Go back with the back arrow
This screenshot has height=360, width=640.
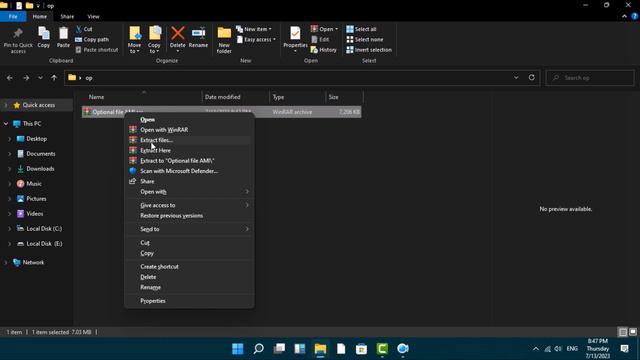pyautogui.click(x=10, y=78)
